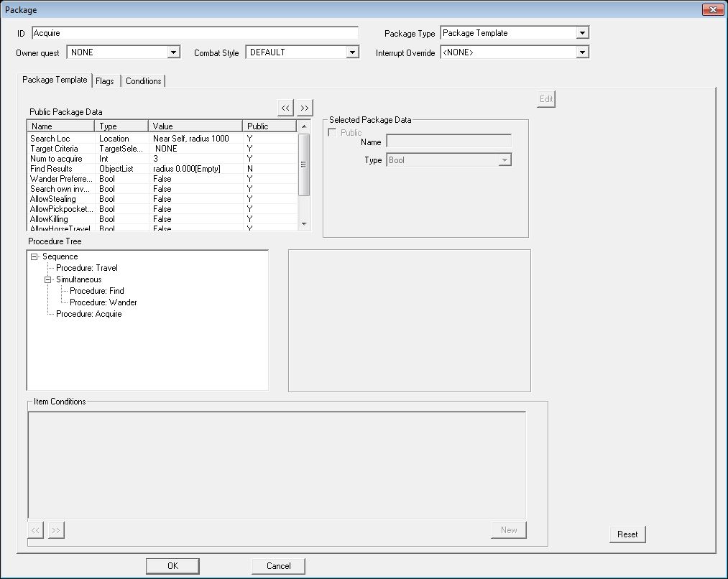The image size is (728, 579).
Task: Sort by the Value column header
Action: tap(195, 126)
